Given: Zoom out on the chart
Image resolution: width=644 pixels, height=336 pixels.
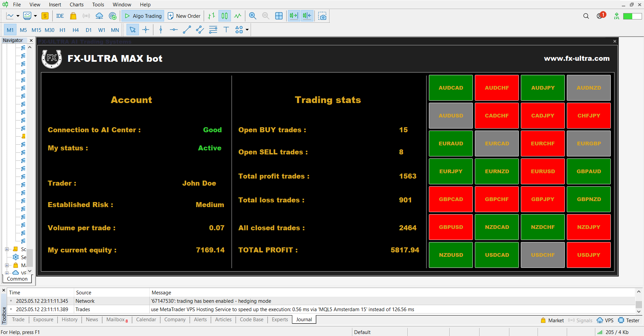Looking at the screenshot, I should point(265,16).
